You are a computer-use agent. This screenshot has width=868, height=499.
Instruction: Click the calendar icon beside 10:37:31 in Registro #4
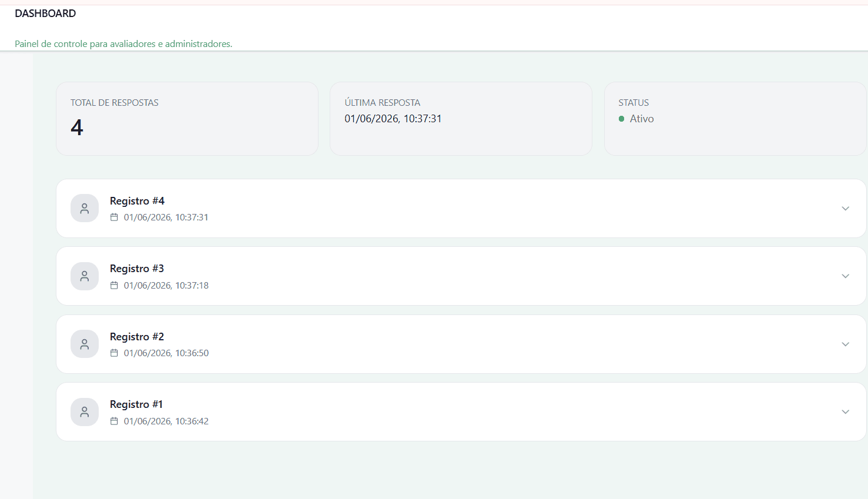(114, 217)
